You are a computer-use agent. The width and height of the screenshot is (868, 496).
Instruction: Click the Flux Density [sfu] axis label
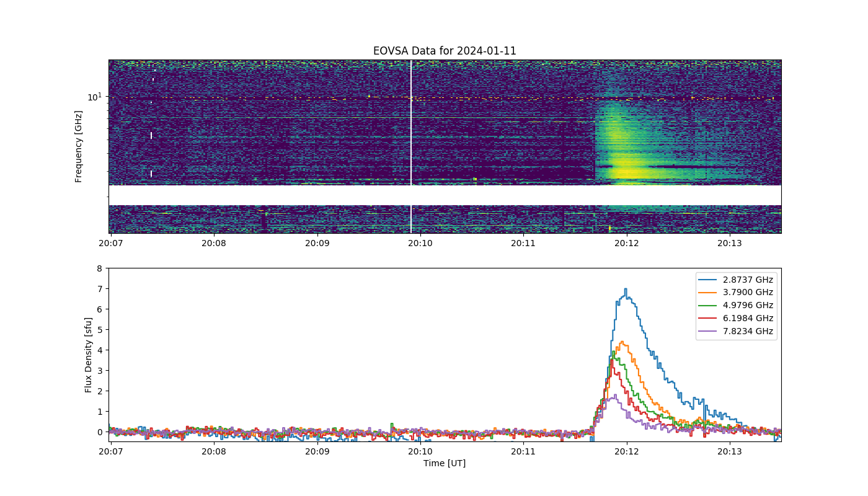89,355
